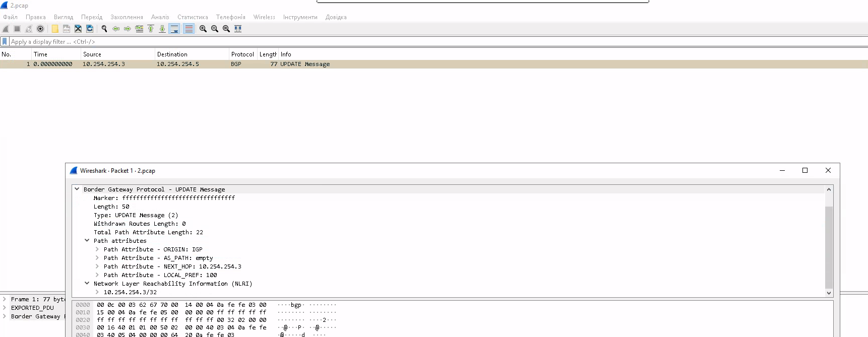Image resolution: width=868 pixels, height=337 pixels.
Task: Click the packet dialog scroll up arrow
Action: [829, 189]
